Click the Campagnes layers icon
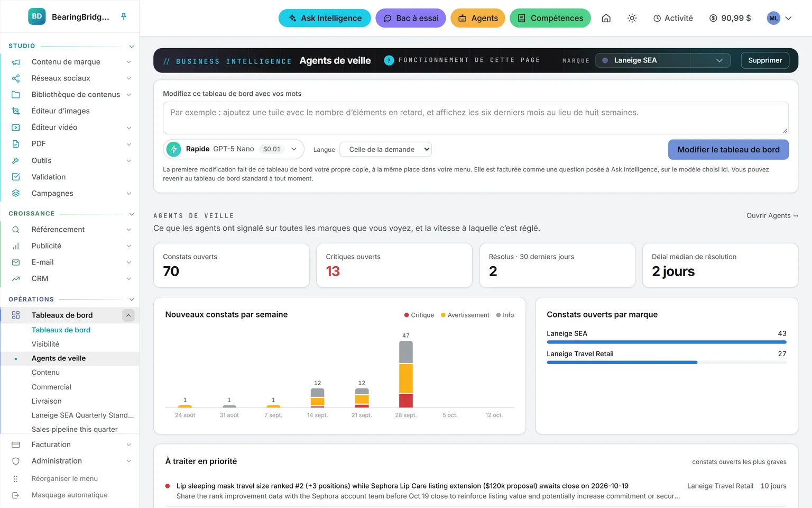This screenshot has width=812, height=508. click(16, 193)
